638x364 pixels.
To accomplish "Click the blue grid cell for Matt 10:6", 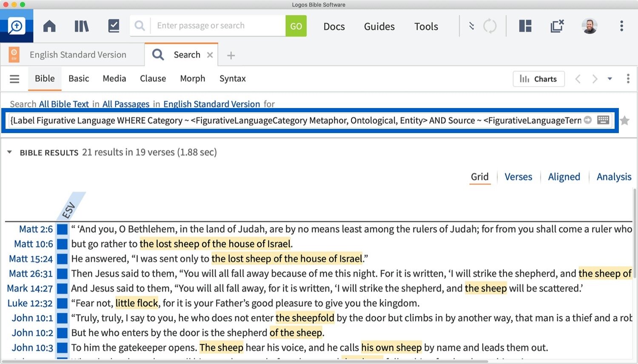I will pyautogui.click(x=63, y=244).
